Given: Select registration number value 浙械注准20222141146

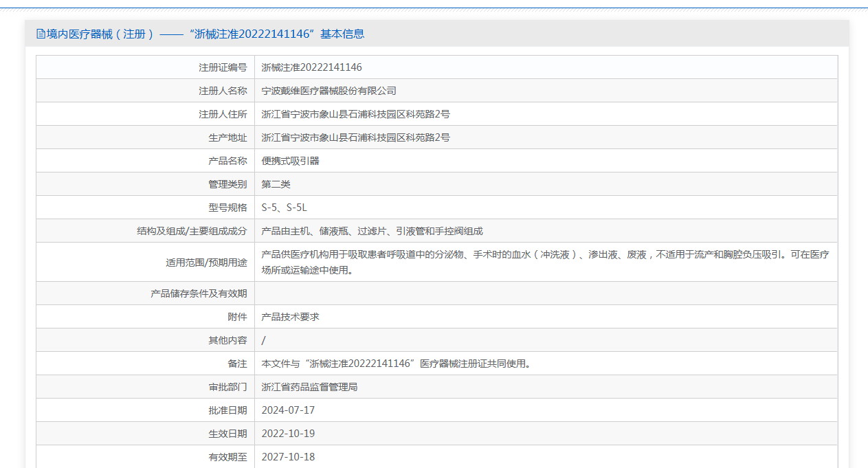Looking at the screenshot, I should click(x=312, y=67).
